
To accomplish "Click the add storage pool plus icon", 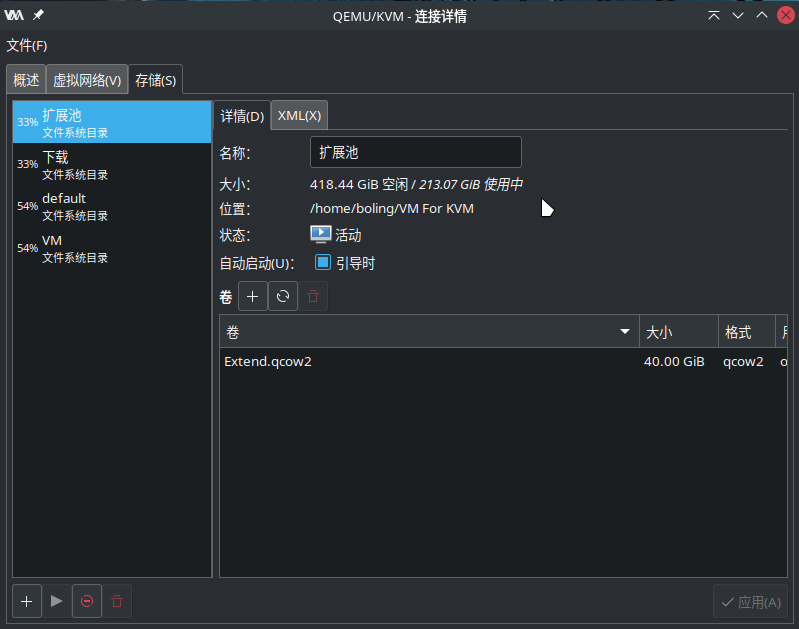I will [x=27, y=601].
